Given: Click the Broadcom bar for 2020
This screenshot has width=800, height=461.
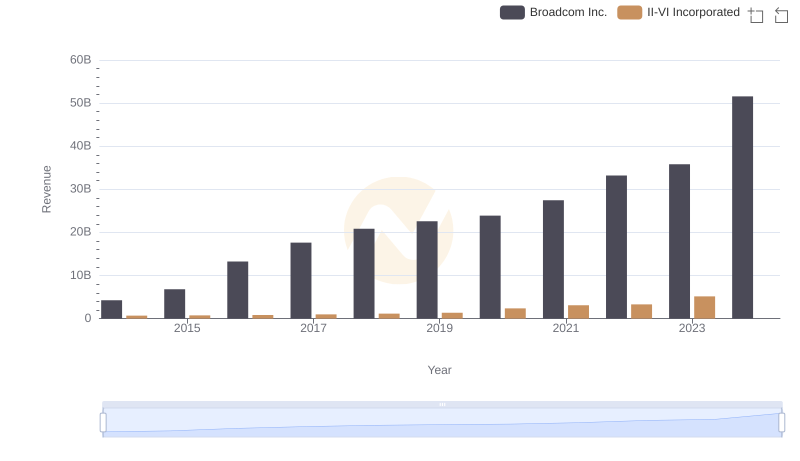Looking at the screenshot, I should [490, 267].
